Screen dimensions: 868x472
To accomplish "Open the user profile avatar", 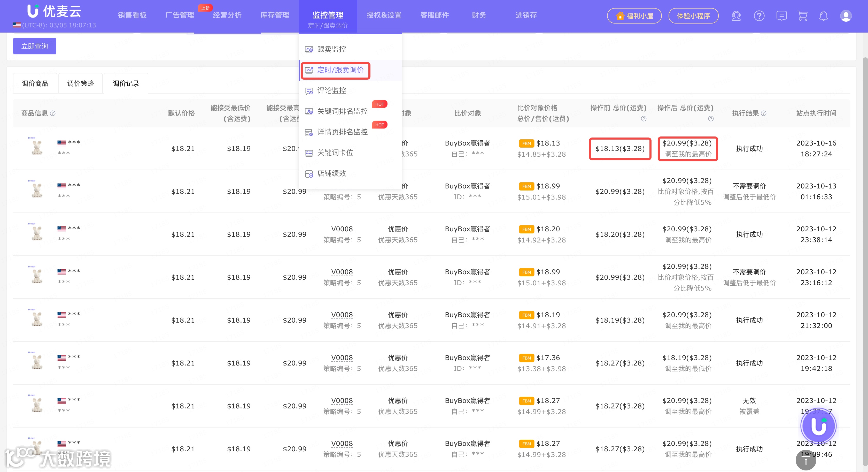I will tap(846, 16).
